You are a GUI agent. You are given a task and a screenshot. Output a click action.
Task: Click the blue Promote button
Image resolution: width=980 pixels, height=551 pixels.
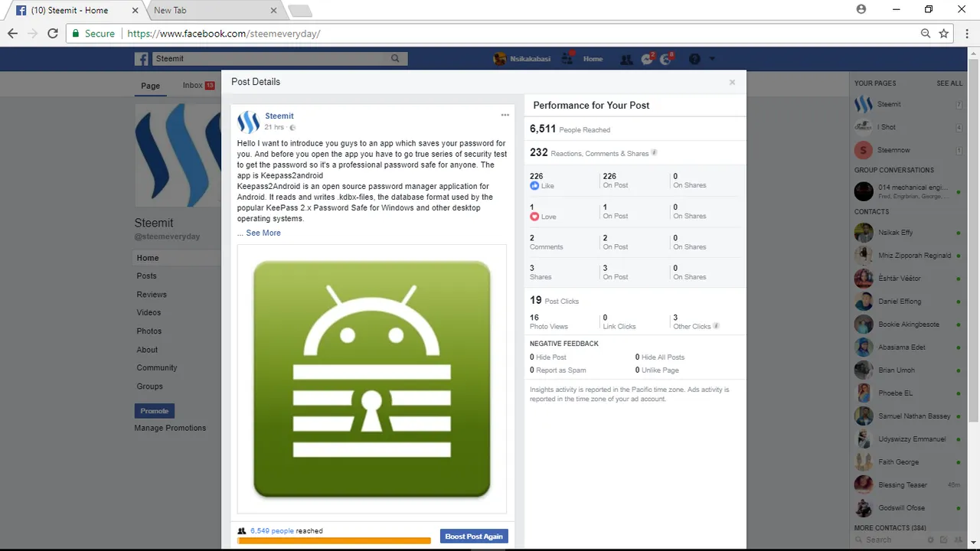[155, 411]
